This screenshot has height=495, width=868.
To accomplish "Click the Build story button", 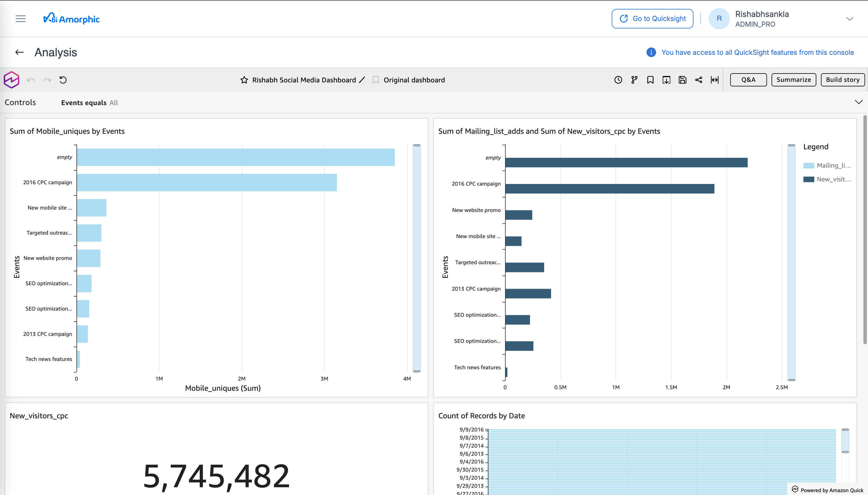I will (842, 80).
